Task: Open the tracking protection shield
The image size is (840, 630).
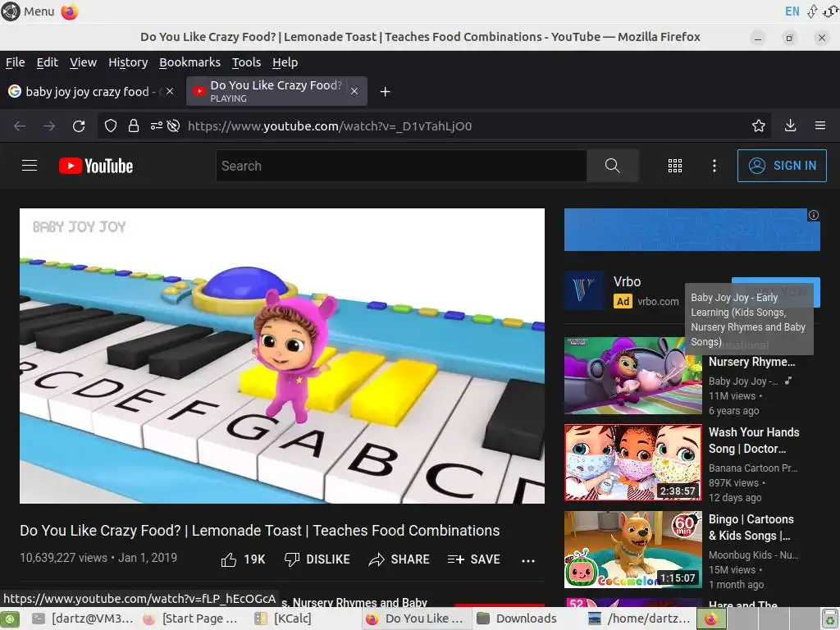Action: click(111, 126)
